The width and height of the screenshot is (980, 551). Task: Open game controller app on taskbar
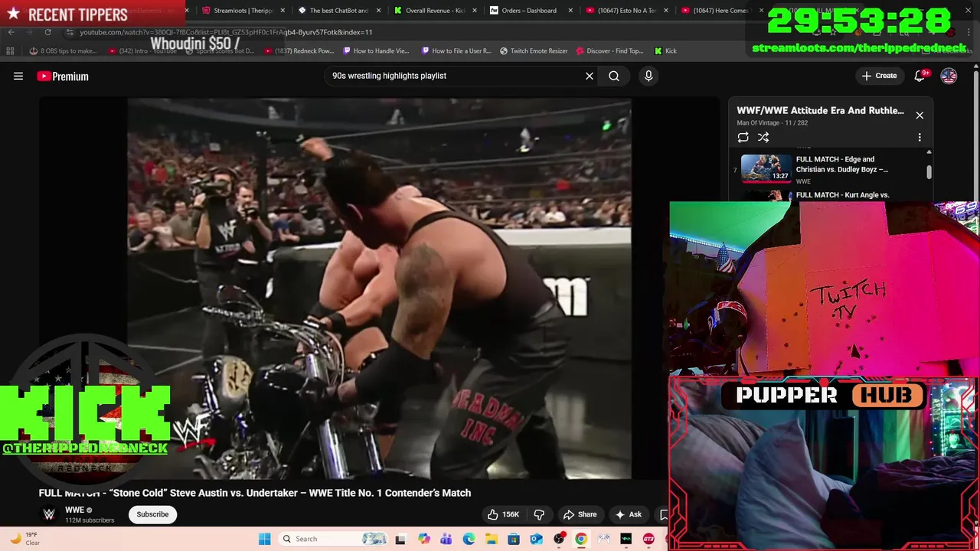[x=603, y=539]
